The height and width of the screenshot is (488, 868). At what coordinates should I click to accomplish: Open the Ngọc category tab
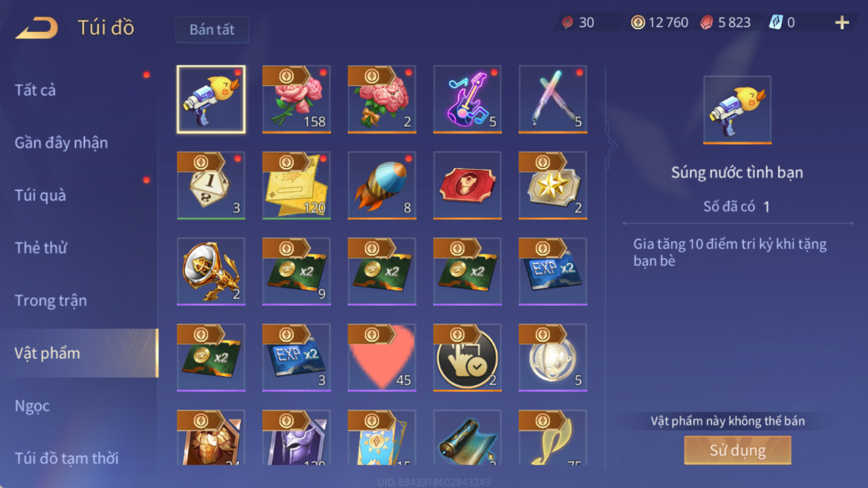[32, 406]
